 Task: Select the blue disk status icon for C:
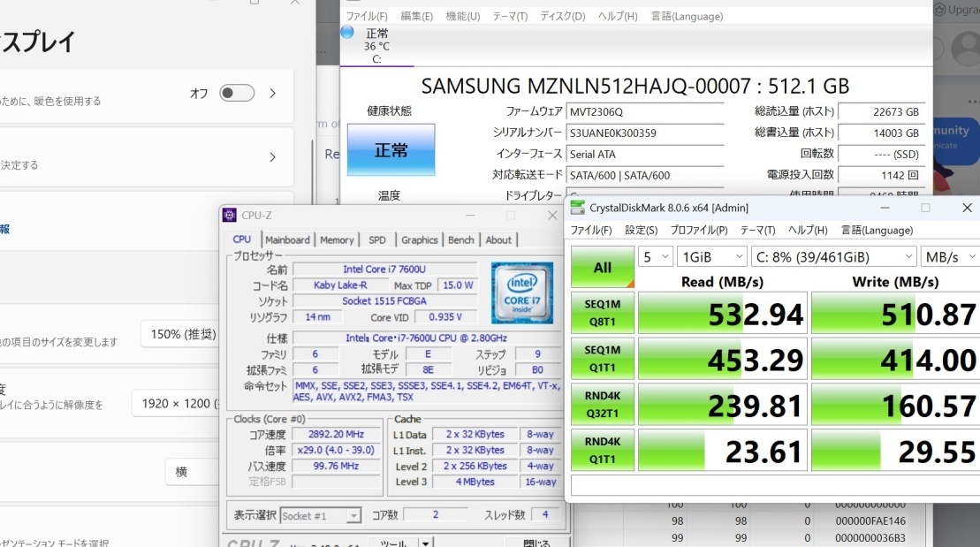(347, 33)
